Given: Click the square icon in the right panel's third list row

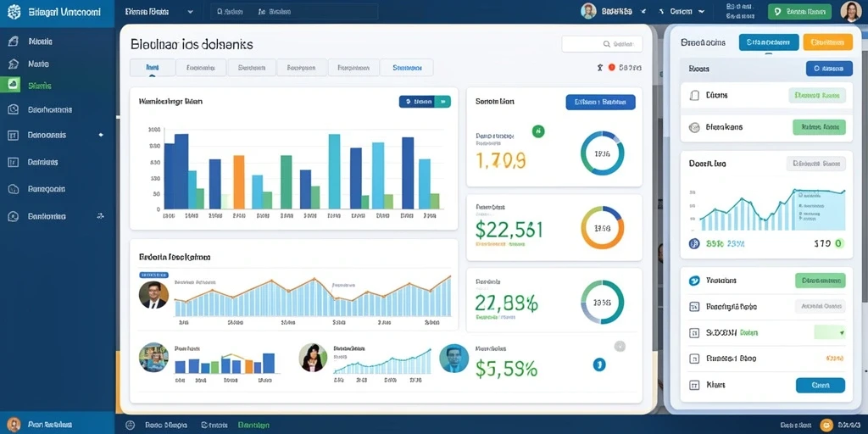Looking at the screenshot, I should 694,333.
